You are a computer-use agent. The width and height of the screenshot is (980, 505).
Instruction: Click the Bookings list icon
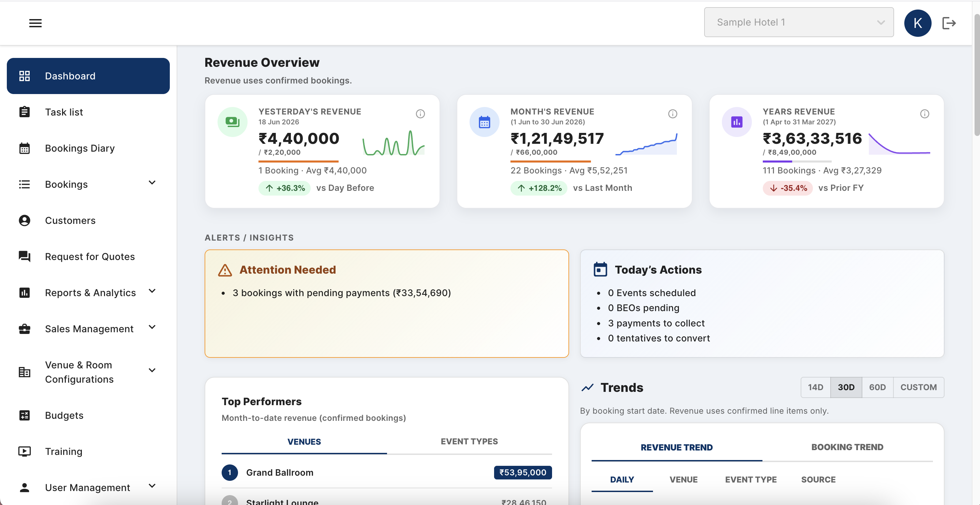(24, 184)
